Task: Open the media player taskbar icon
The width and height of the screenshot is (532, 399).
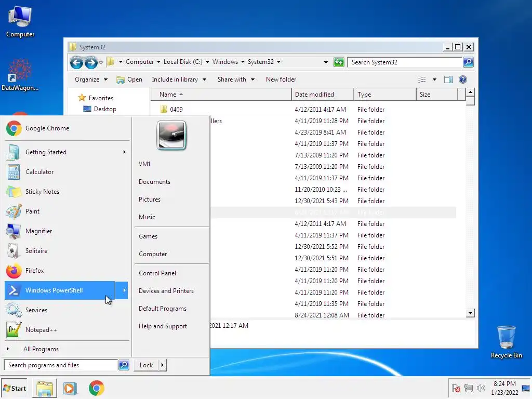Action: coord(70,389)
